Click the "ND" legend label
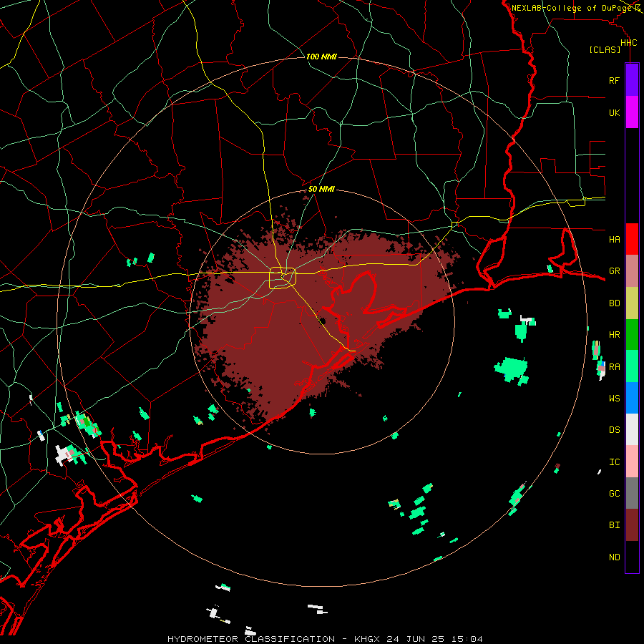This screenshot has width=644, height=644. click(614, 557)
